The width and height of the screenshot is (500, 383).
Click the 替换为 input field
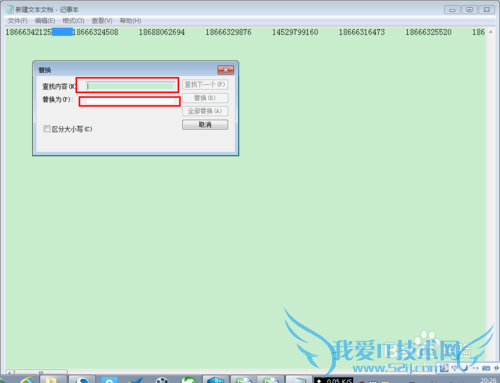click(x=130, y=101)
